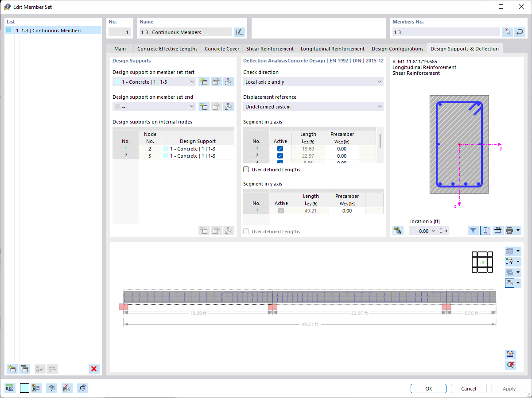Expand the Location x value dropdown

(x=434, y=231)
